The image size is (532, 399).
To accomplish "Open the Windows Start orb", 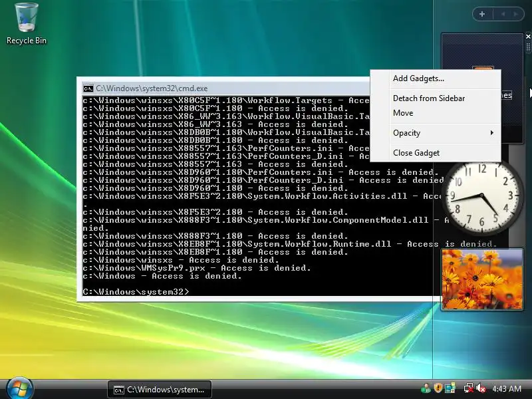I will 19,388.
